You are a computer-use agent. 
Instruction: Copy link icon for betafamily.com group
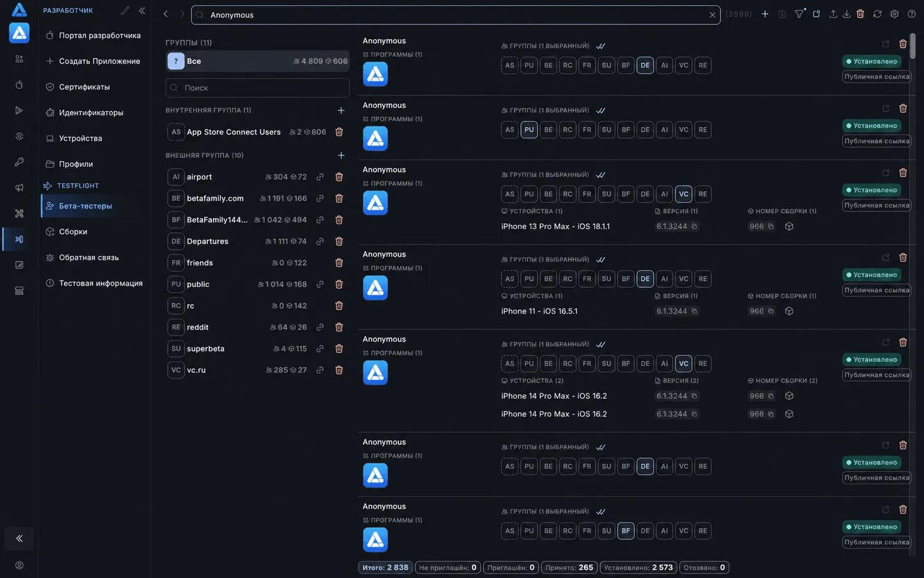pyautogui.click(x=320, y=198)
